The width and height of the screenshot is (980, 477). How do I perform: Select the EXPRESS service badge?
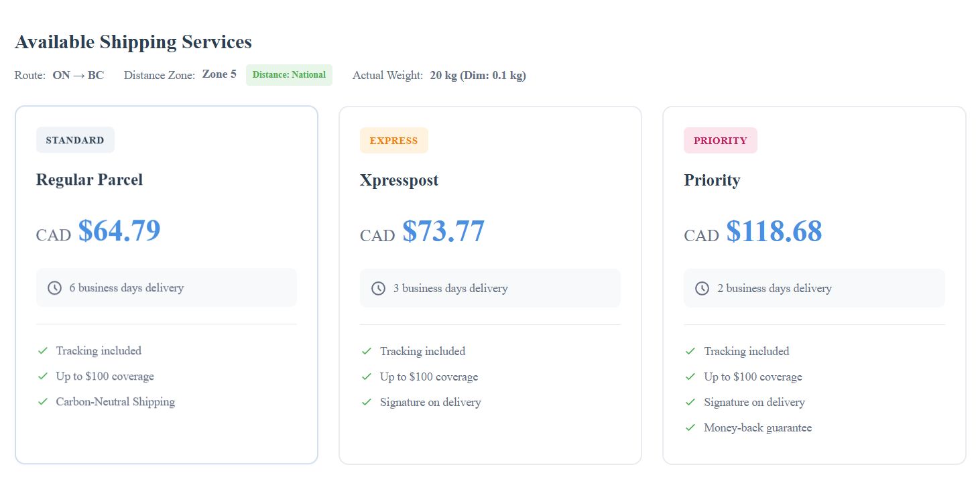pos(393,140)
